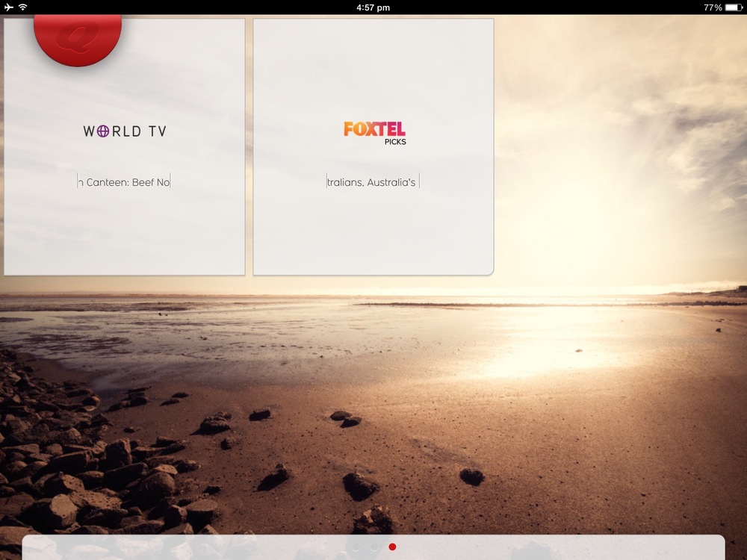The width and height of the screenshot is (747, 560).
Task: Tap the battery icon in status bar
Action: pos(734,7)
